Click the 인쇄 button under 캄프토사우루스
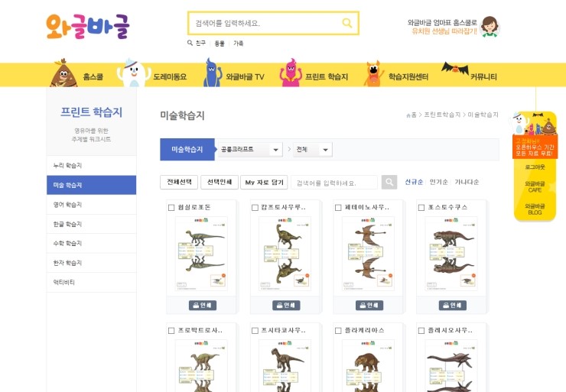The width and height of the screenshot is (566, 392). tap(286, 306)
